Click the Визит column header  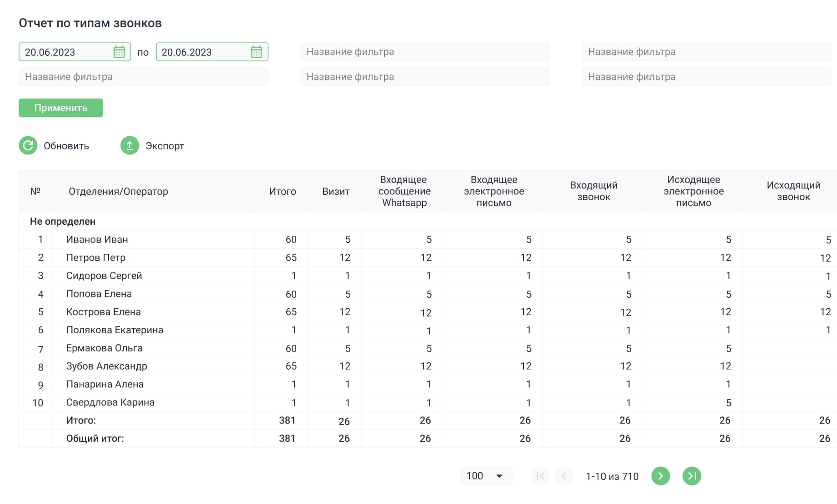(x=336, y=192)
